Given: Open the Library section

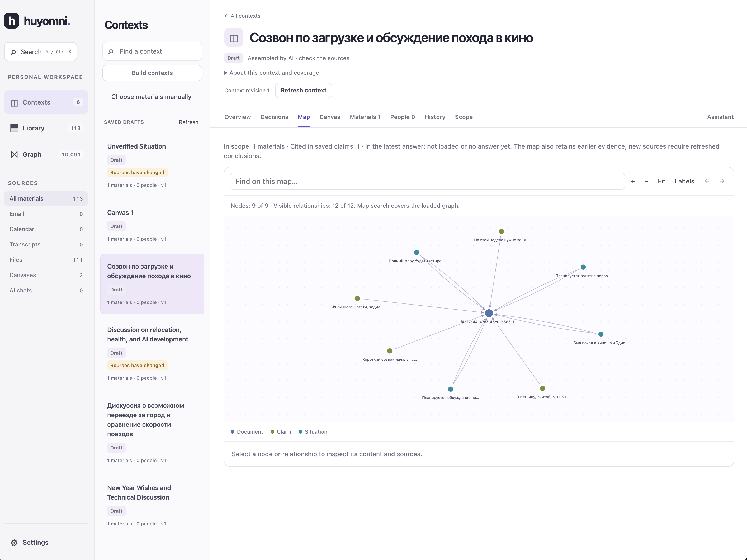Looking at the screenshot, I should (x=46, y=128).
